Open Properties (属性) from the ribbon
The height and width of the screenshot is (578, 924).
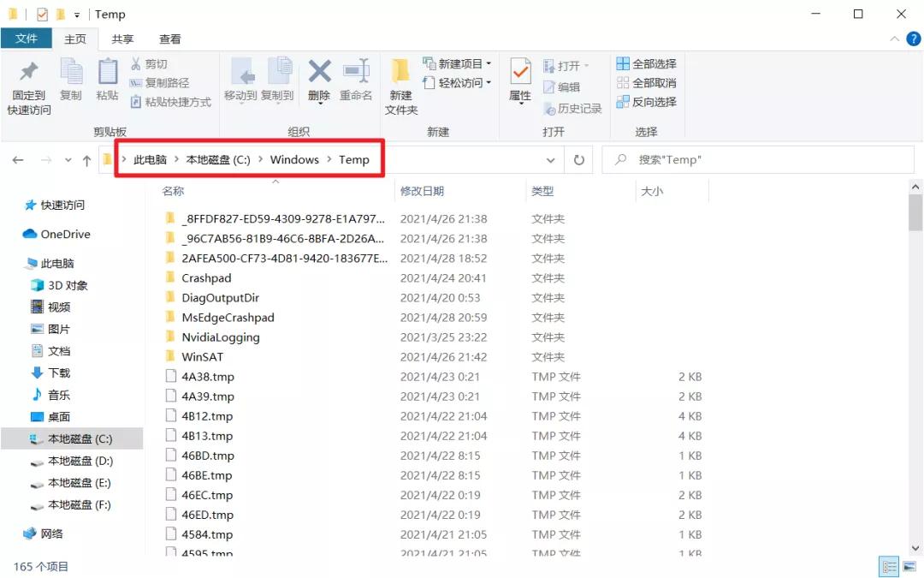(x=519, y=83)
